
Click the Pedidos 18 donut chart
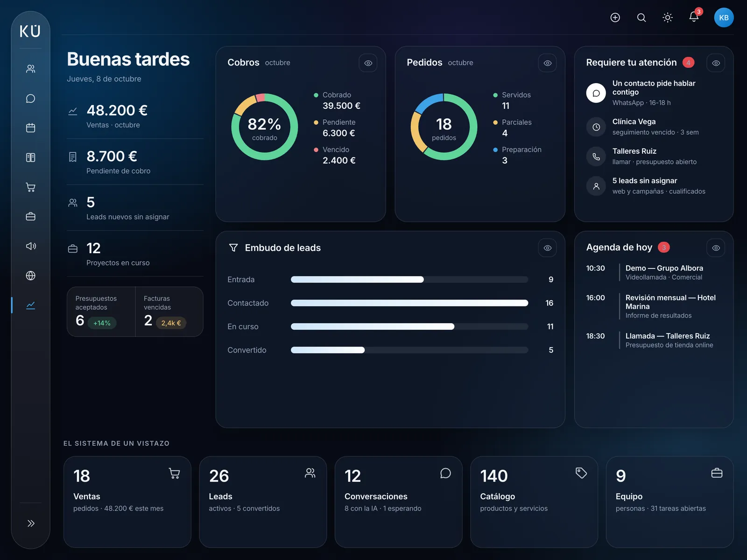pyautogui.click(x=444, y=127)
